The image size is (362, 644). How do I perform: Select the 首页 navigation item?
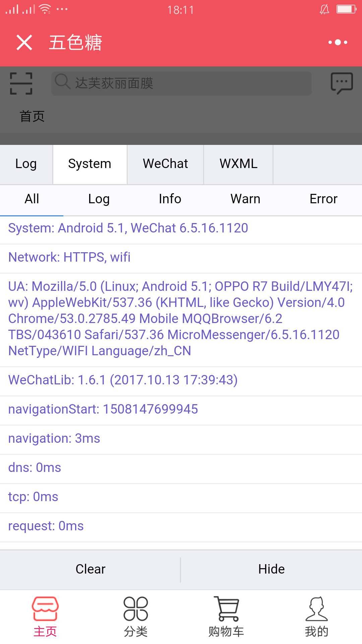(32, 116)
